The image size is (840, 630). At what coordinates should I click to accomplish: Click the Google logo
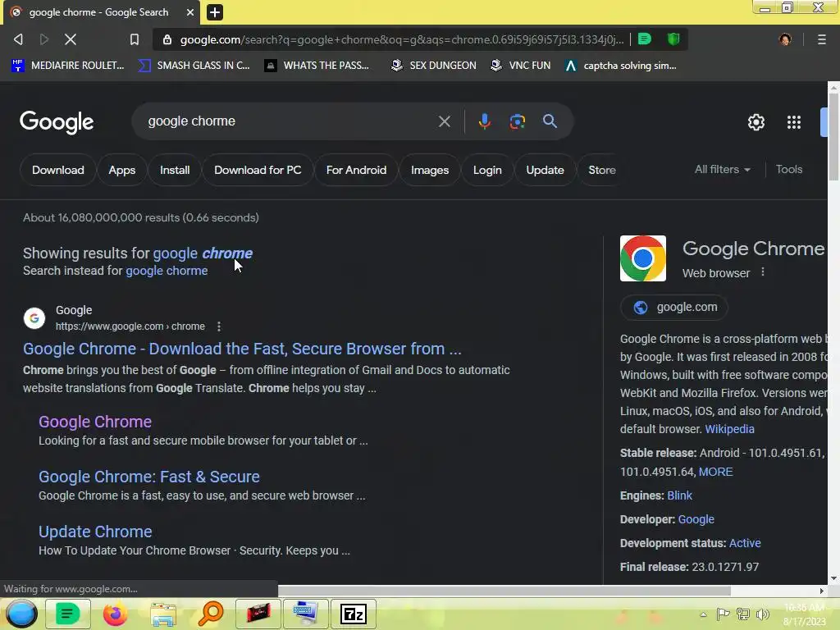(x=57, y=122)
